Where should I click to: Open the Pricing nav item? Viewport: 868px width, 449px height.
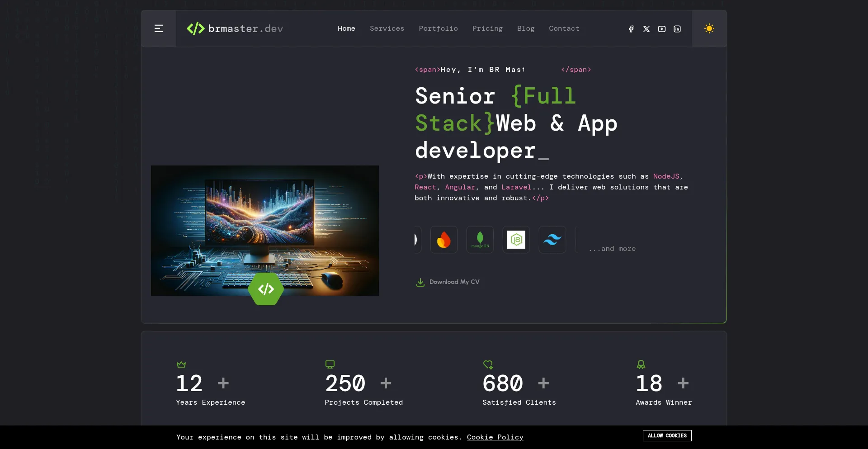(487, 28)
